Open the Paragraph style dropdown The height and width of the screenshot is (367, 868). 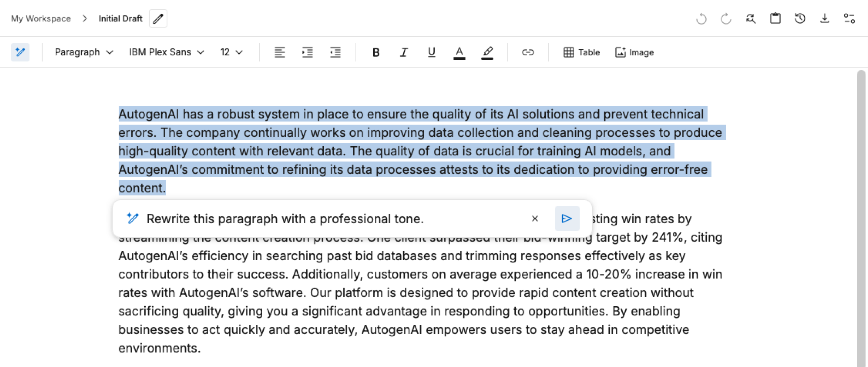pos(84,52)
